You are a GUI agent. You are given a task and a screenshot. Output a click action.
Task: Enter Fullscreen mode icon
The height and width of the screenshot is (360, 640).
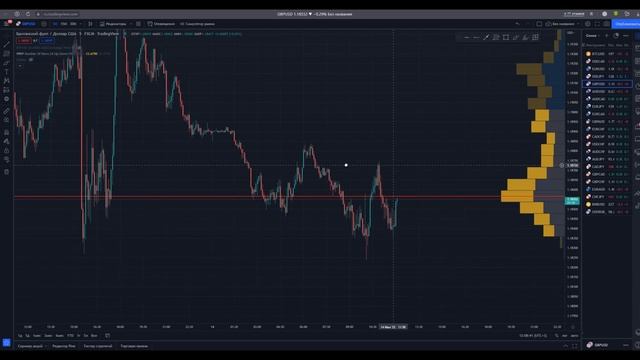pos(597,24)
